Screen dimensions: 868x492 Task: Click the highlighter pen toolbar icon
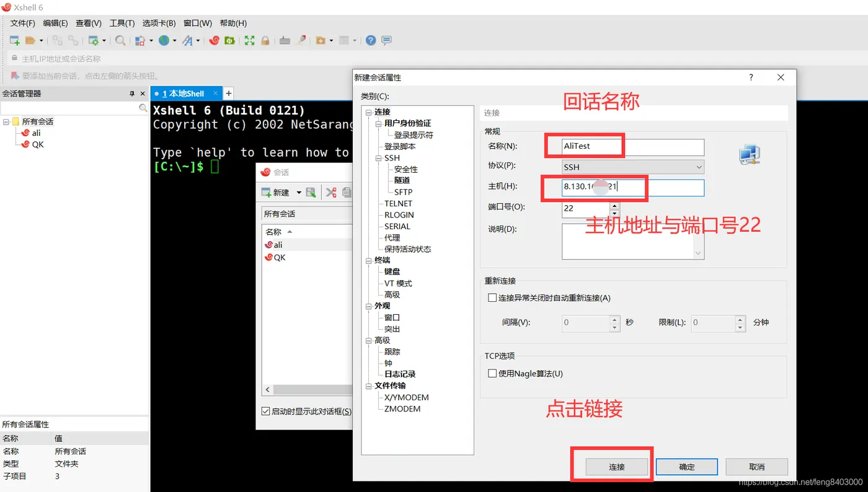[301, 40]
